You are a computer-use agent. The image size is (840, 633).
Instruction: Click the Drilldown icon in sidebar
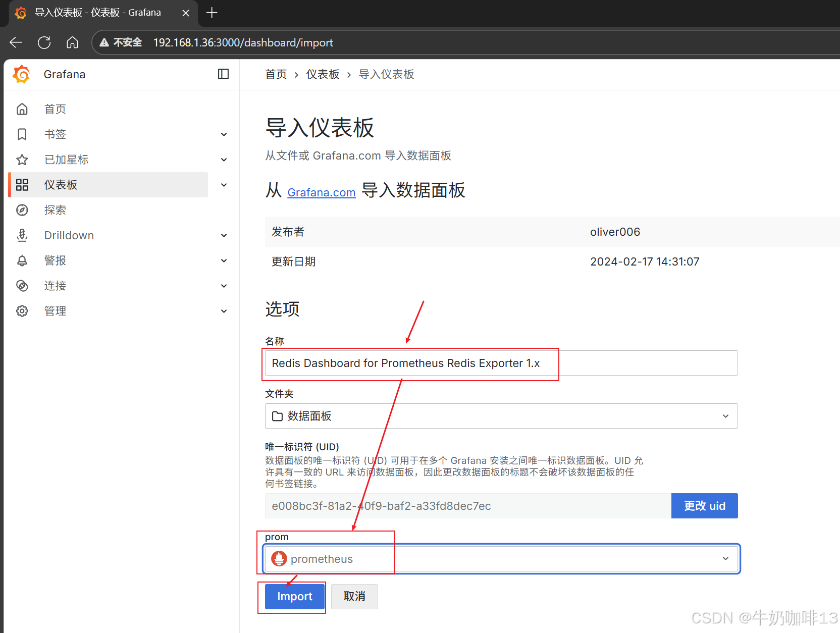(x=22, y=235)
